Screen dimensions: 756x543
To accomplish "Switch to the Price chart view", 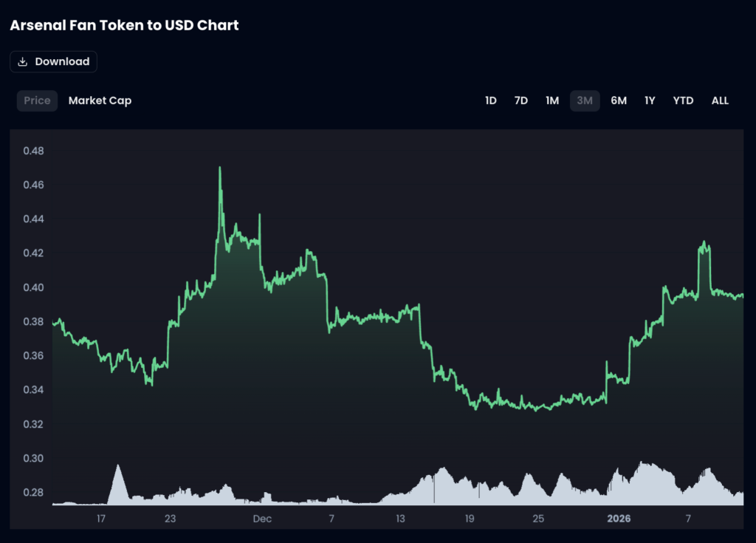I will coord(37,100).
